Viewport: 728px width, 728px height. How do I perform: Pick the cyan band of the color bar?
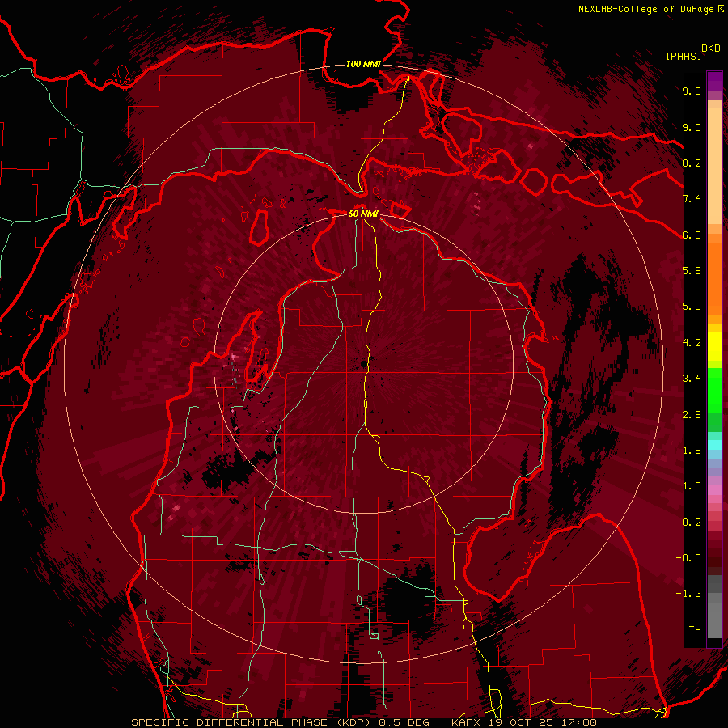click(x=714, y=445)
